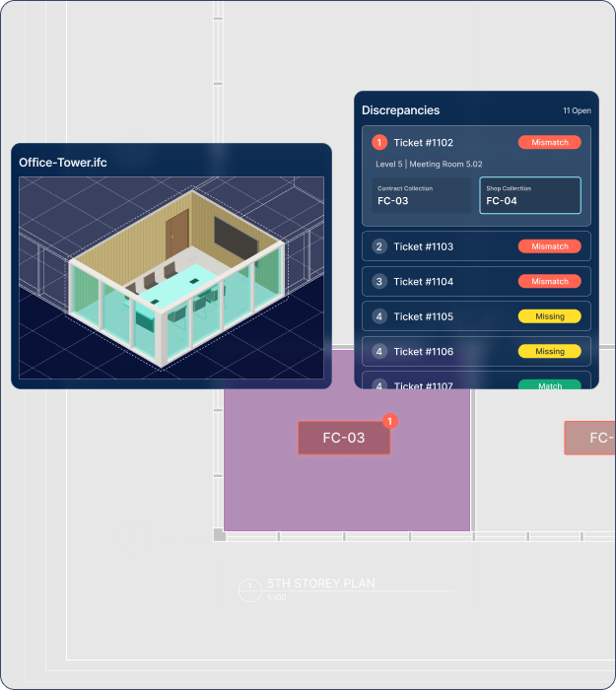
Task: Click the Mismatch badge on Ticket #1103
Action: tap(550, 246)
